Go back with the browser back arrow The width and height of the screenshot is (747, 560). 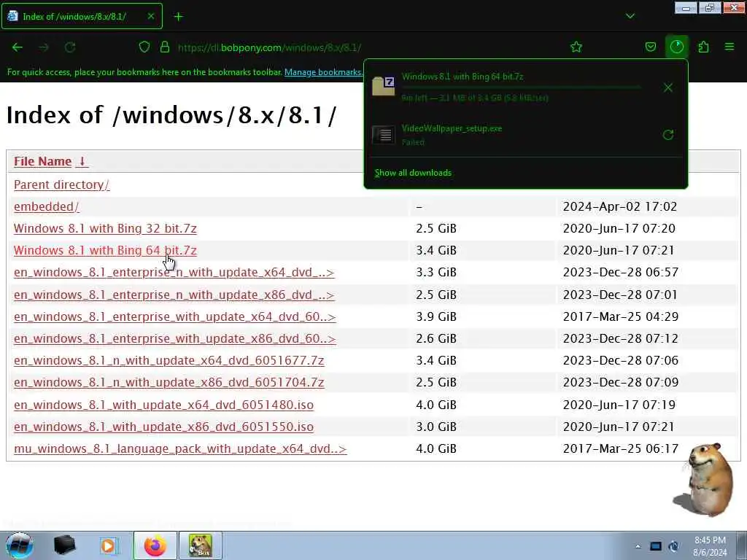tap(18, 47)
